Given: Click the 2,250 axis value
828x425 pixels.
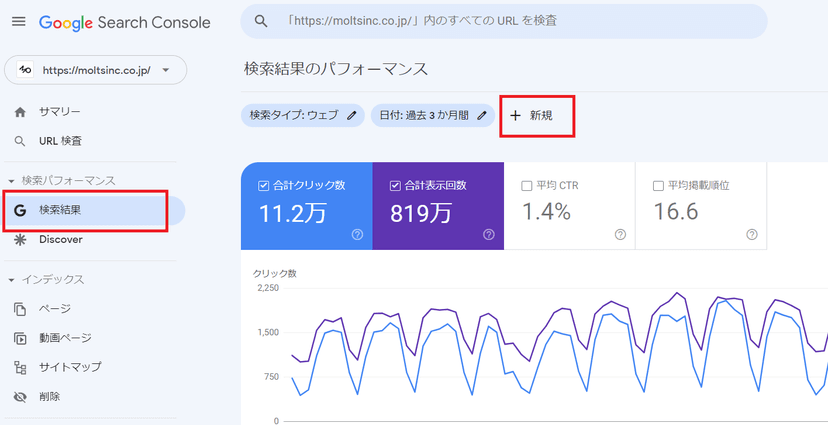Looking at the screenshot, I should [x=268, y=288].
